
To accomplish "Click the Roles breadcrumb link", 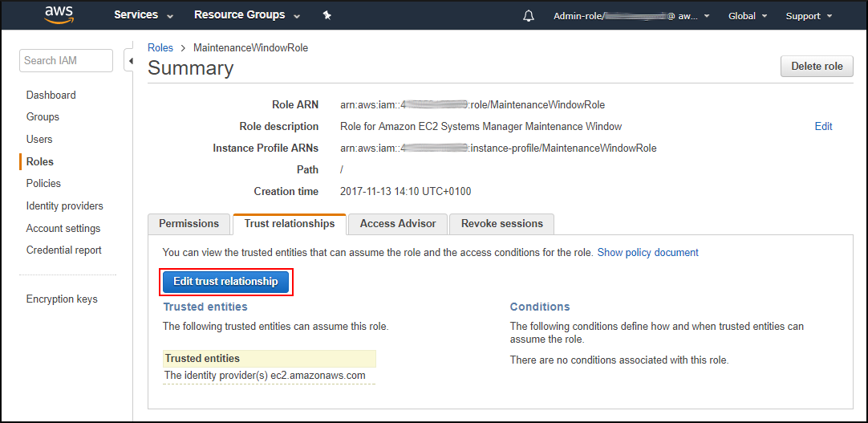I will pyautogui.click(x=160, y=47).
